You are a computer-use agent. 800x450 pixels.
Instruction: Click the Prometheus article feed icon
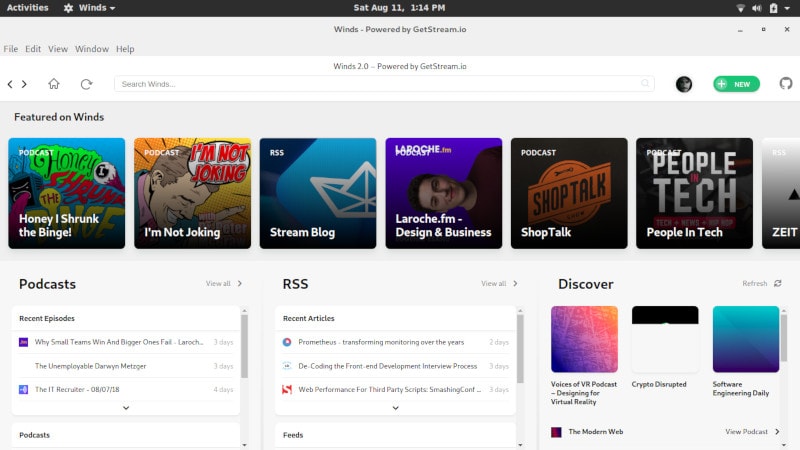(287, 342)
